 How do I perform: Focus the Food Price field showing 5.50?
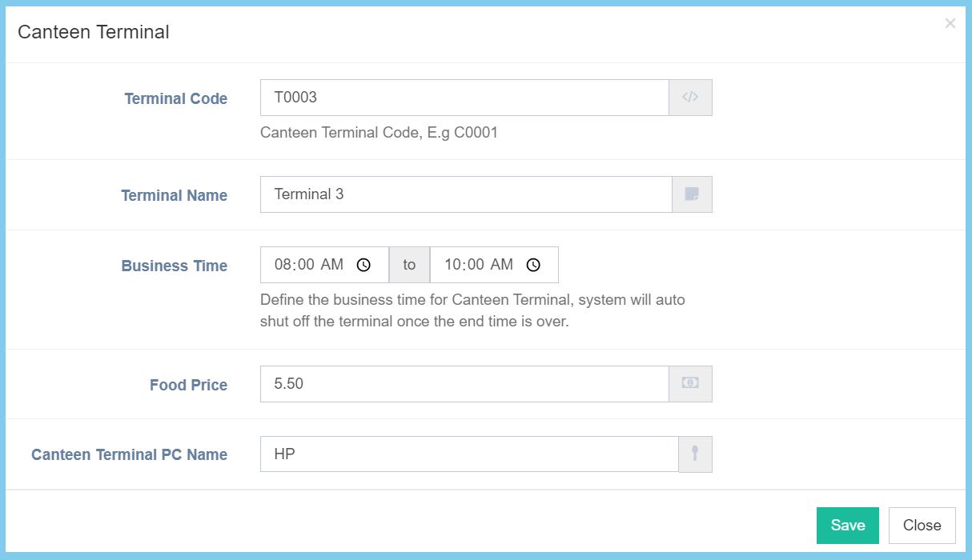pos(464,384)
